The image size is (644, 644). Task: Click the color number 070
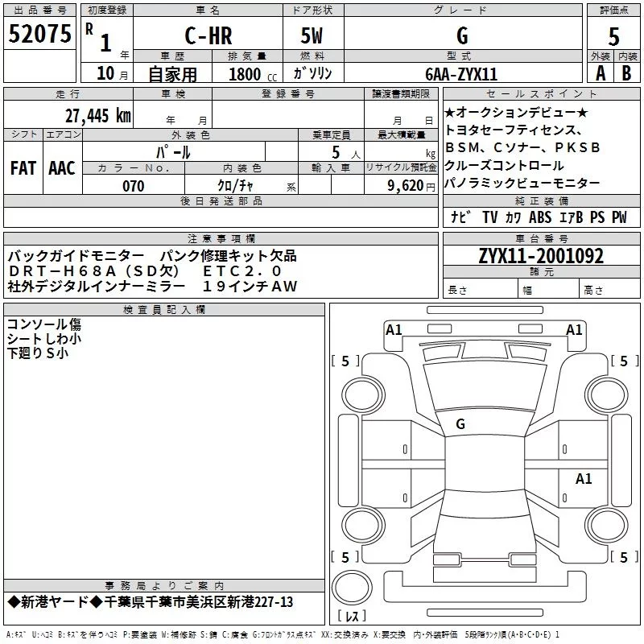click(x=133, y=186)
